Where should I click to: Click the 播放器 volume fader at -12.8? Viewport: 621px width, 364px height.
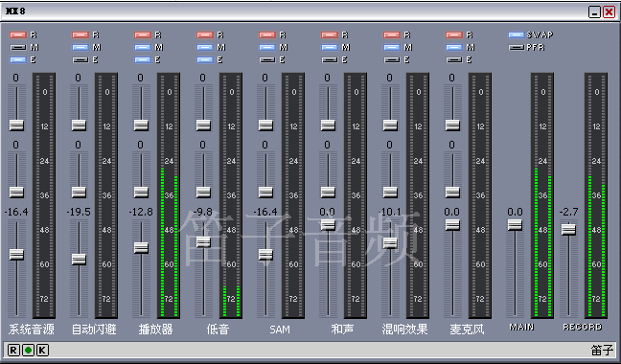click(x=141, y=248)
